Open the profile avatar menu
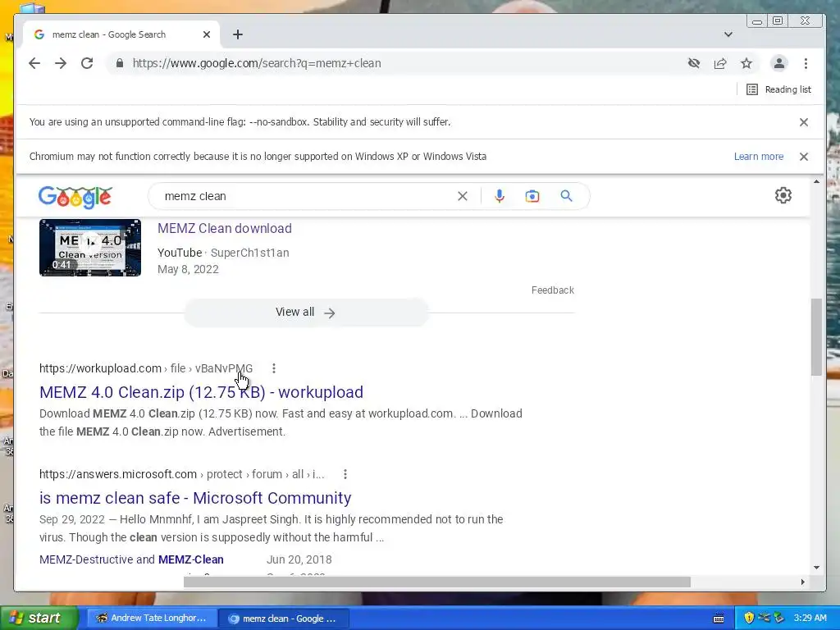This screenshot has width=840, height=630. click(x=779, y=63)
